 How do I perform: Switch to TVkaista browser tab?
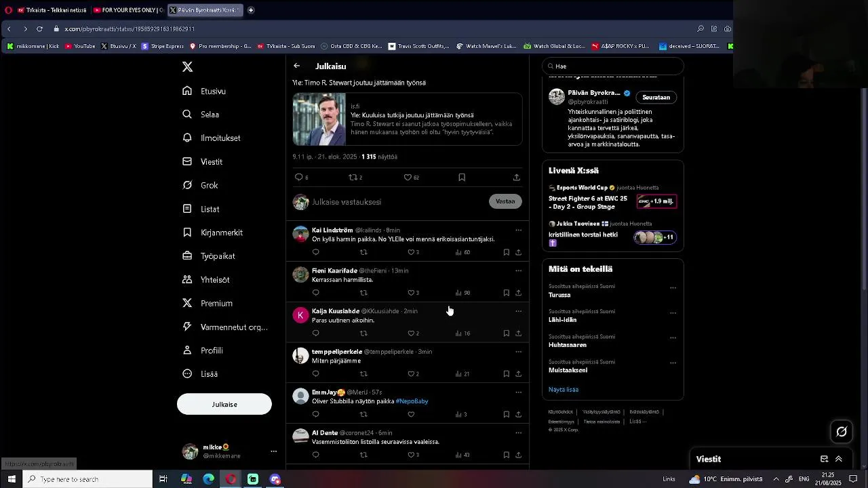52,10
